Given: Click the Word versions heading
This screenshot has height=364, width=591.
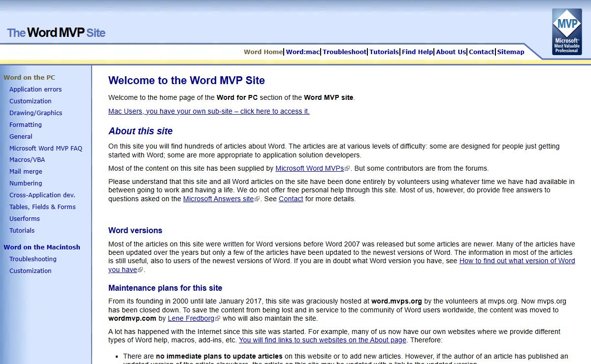Looking at the screenshot, I should (135, 231).
